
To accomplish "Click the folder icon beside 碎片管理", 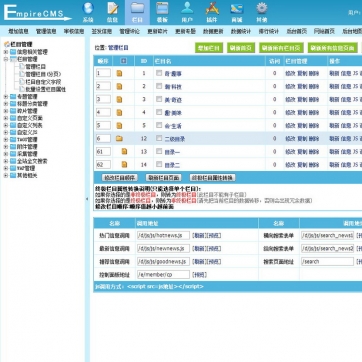I will coord(13,111).
